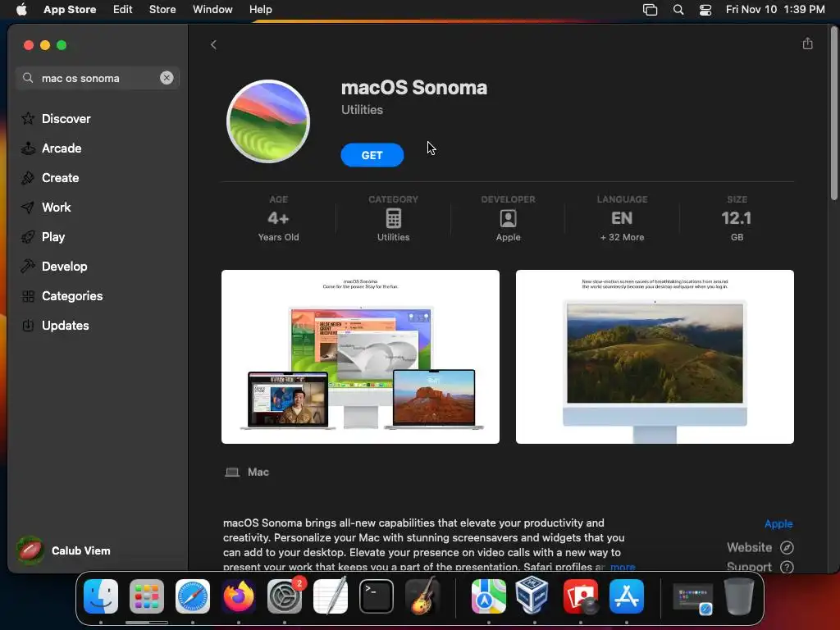Open Spotlight search in menu bar
This screenshot has height=630, width=840.
(x=678, y=10)
